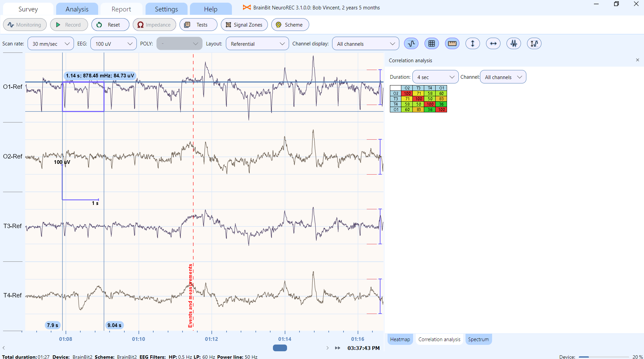Start Impedance check
This screenshot has height=359, width=644.
coord(154,25)
